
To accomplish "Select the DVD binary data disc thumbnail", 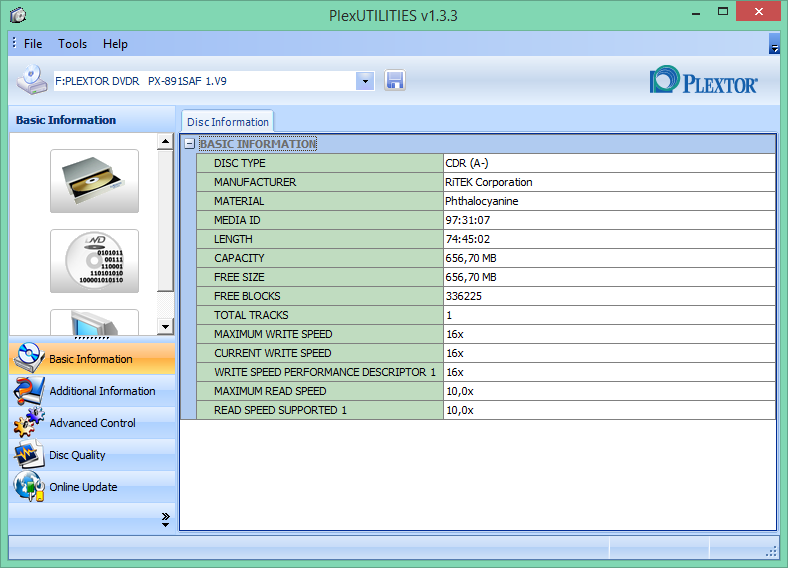I will click(x=94, y=261).
